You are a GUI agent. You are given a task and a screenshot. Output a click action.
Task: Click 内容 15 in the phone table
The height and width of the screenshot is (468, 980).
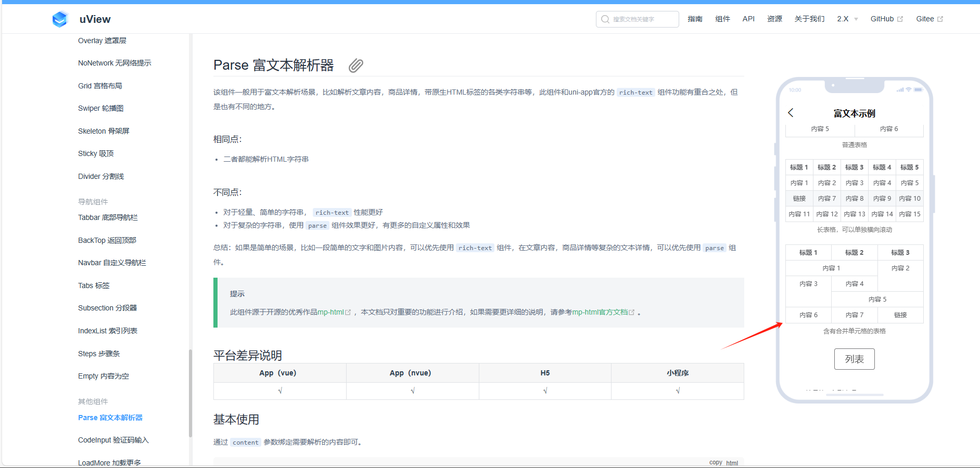pos(910,214)
